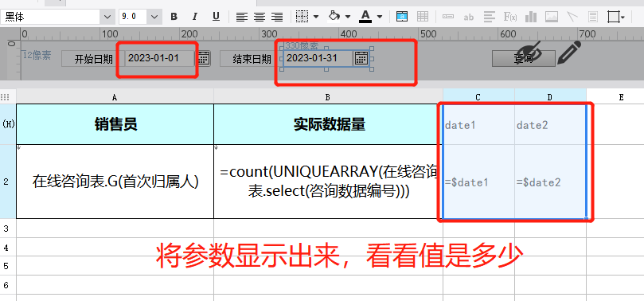Insert sub-report element
The height and width of the screenshot is (301, 644).
click(593, 17)
